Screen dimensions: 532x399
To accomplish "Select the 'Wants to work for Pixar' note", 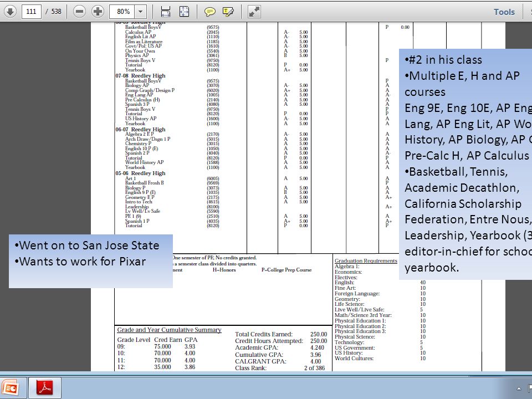I will point(80,261).
